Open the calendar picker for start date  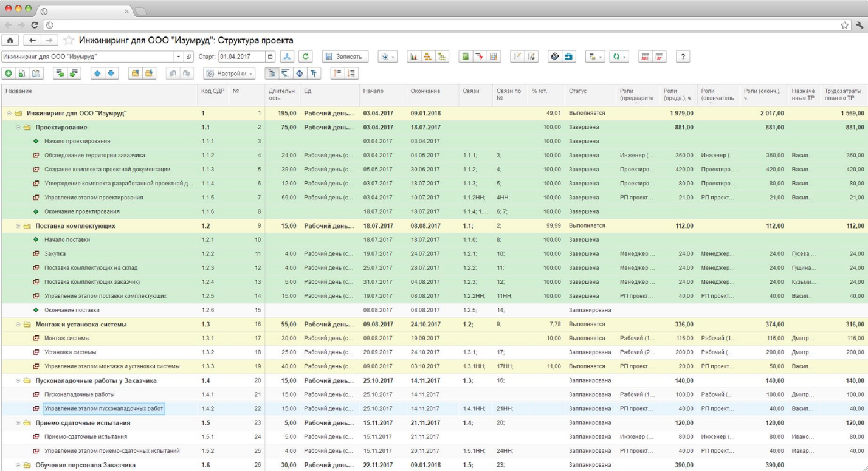point(270,57)
